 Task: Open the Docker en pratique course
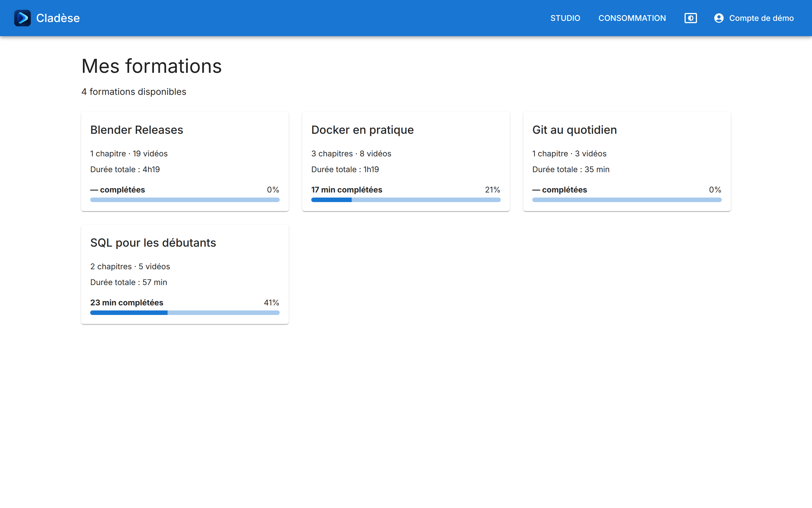pos(406,162)
